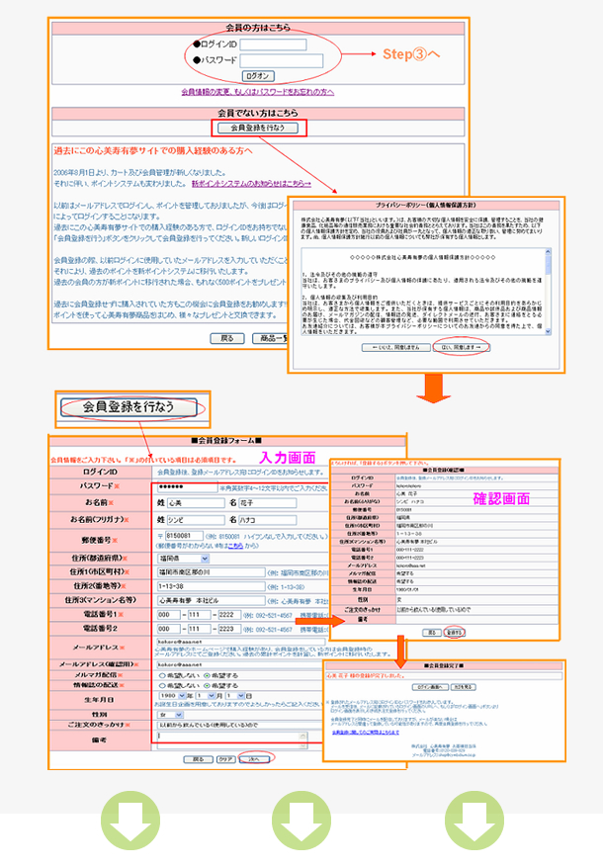Click the ■会員登録フォーム■ title text

pyautogui.click(x=226, y=441)
